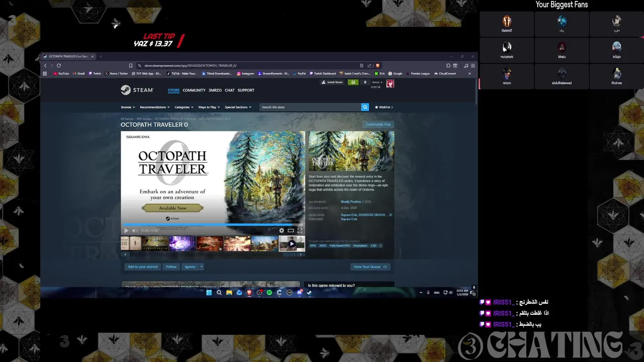Open the PayPal bookmark
This screenshot has height=362, width=644.
(299, 73)
